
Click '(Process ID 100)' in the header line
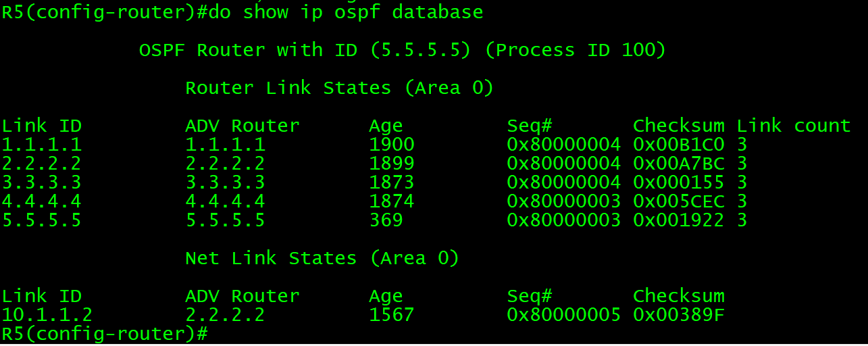576,50
